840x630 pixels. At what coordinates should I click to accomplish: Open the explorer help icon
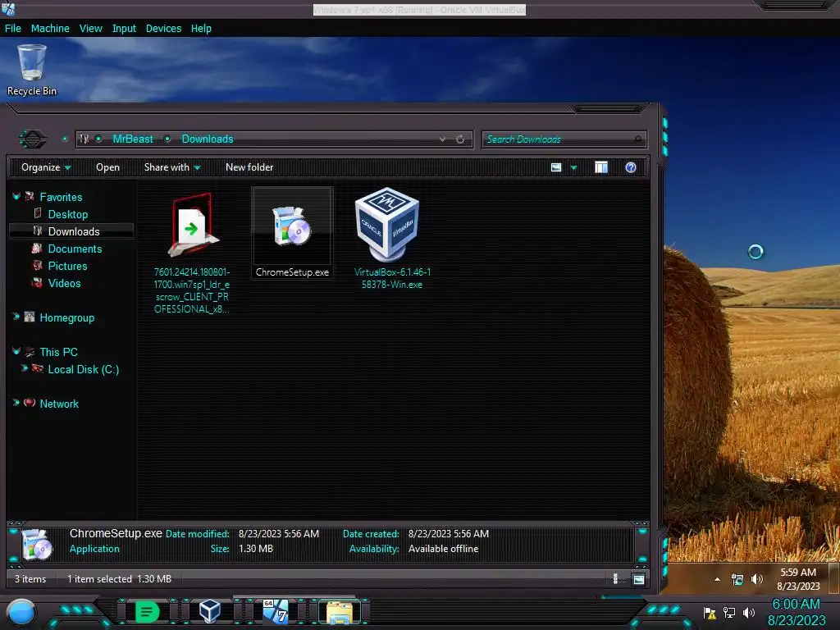(x=631, y=167)
